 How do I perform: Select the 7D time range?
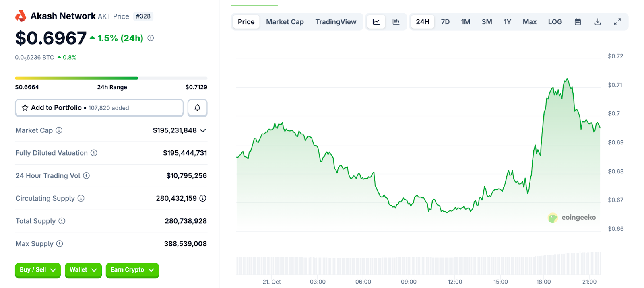click(x=445, y=22)
